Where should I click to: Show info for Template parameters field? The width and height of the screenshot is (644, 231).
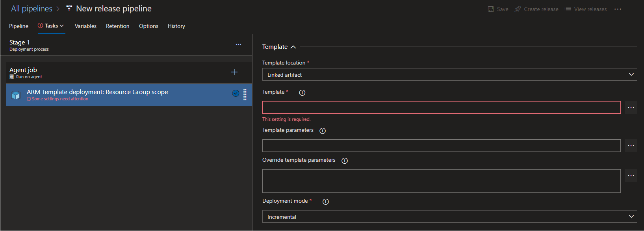[323, 131]
